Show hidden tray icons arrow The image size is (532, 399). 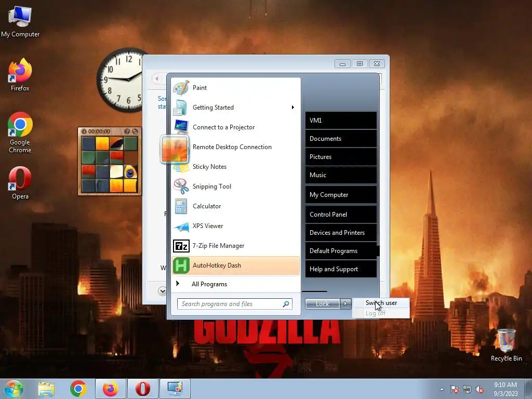442,389
